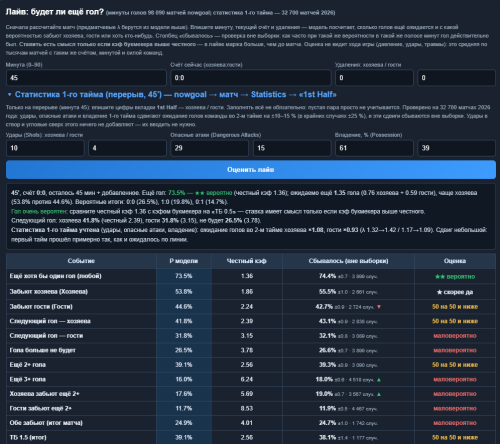The image size is (500, 444).
Task: Select the away team red cards field
Action: (456, 78)
